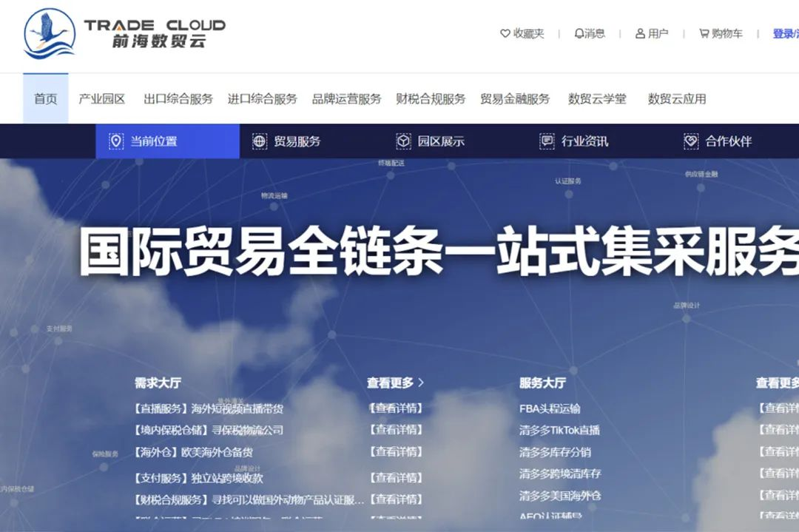Click the bell notification icon
Image resolution: width=799 pixels, height=532 pixels.
tap(579, 34)
